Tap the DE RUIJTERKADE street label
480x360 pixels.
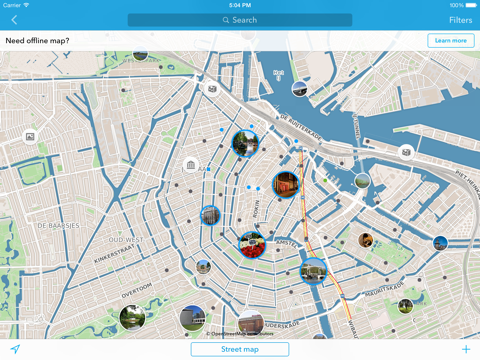301,127
